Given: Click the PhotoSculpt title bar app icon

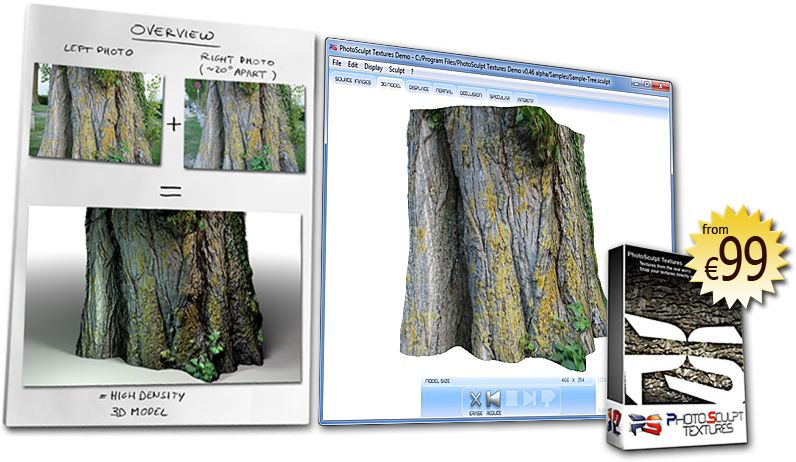Looking at the screenshot, I should 333,47.
